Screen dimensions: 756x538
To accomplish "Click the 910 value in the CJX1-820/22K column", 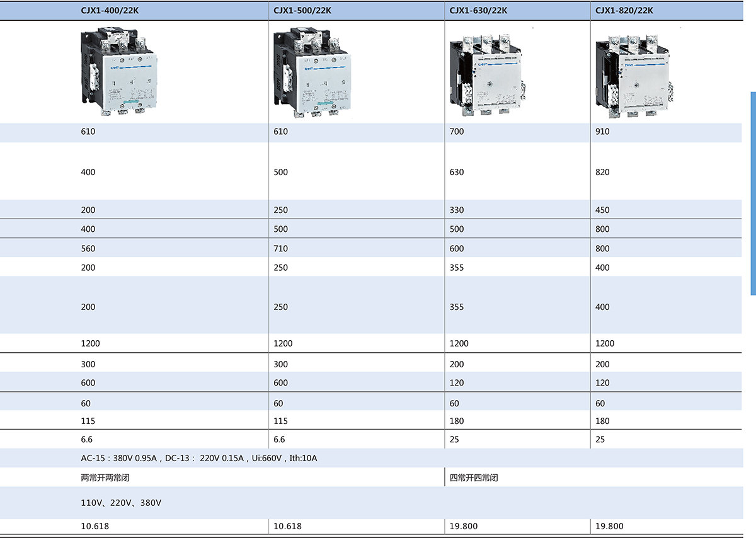I will coord(602,132).
